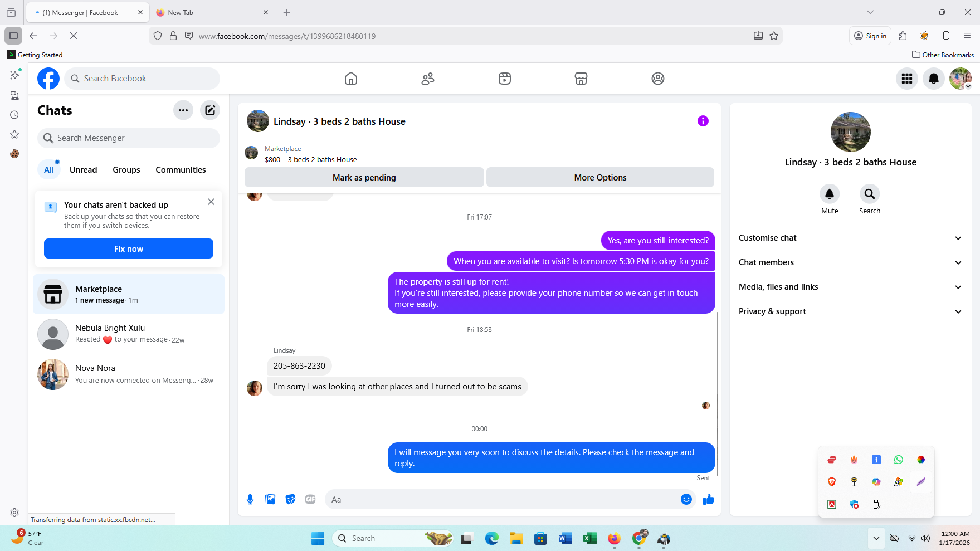Bookmark this page with star icon
The height and width of the screenshot is (551, 980).
point(774,36)
